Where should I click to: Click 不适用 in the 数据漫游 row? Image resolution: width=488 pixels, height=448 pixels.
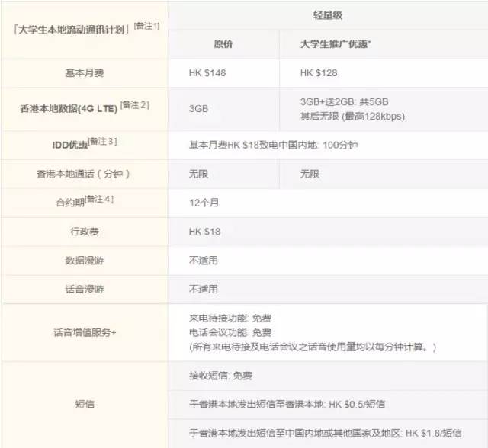click(x=203, y=260)
